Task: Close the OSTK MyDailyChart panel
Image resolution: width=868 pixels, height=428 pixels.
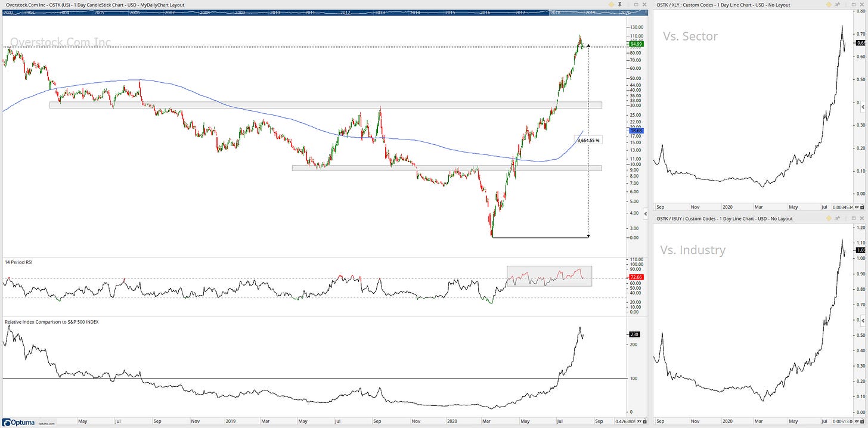Action: pyautogui.click(x=644, y=4)
